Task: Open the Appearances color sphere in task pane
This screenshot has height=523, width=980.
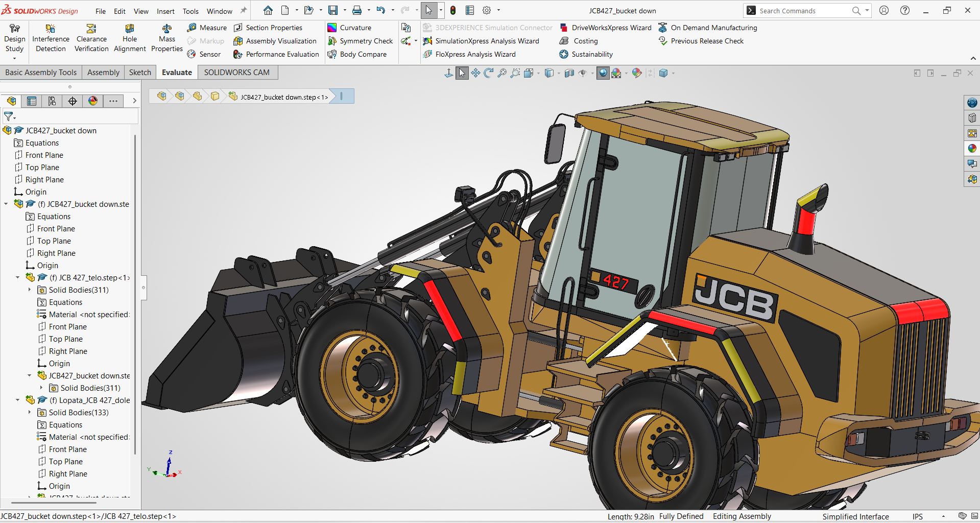Action: tap(972, 149)
